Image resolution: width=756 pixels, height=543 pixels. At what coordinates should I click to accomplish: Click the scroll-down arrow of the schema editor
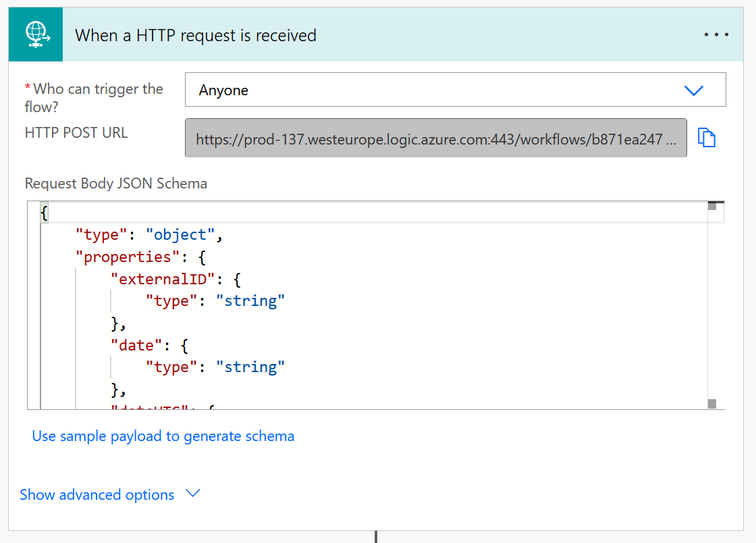712,404
